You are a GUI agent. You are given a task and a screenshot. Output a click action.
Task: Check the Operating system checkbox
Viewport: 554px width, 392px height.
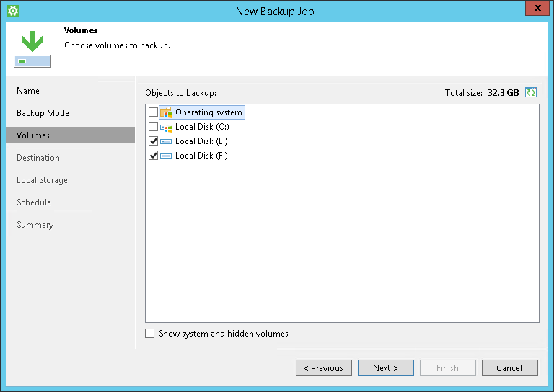pyautogui.click(x=153, y=112)
